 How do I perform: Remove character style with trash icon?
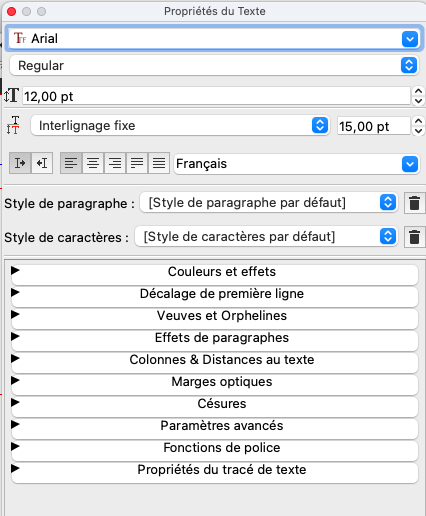[414, 237]
